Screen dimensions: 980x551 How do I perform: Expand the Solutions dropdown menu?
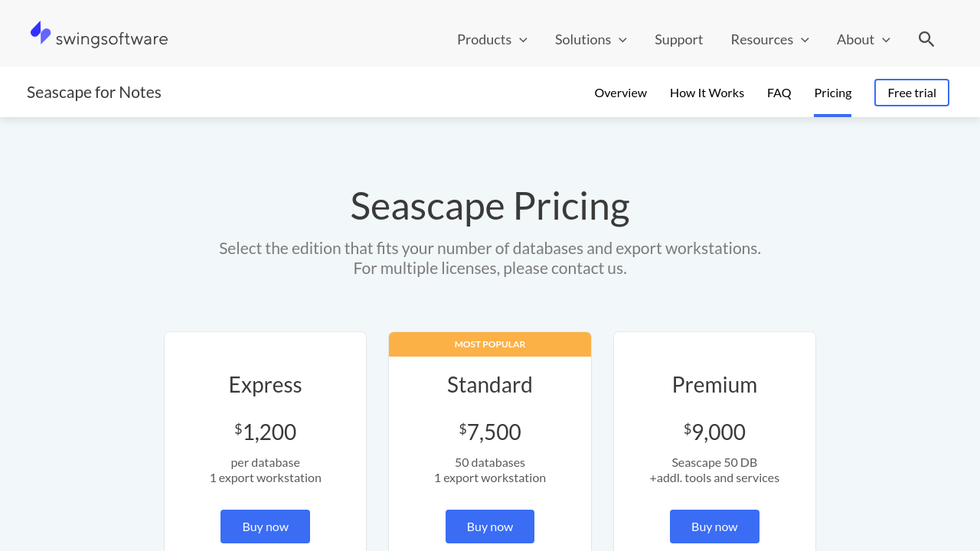[x=590, y=39]
